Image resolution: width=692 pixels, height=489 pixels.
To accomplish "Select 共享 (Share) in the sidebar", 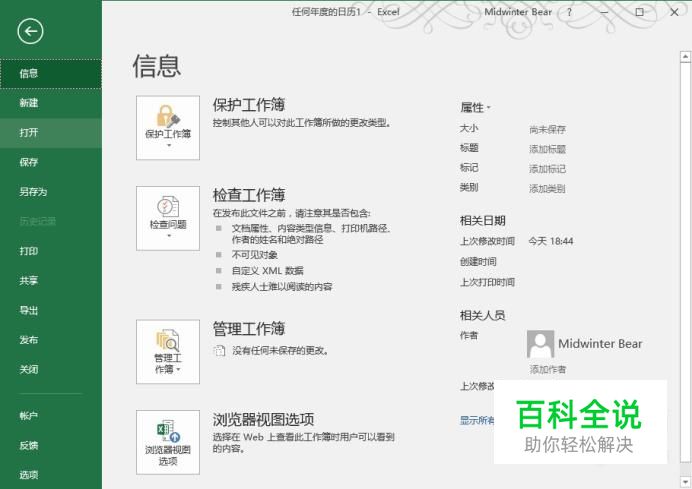I will (51, 281).
